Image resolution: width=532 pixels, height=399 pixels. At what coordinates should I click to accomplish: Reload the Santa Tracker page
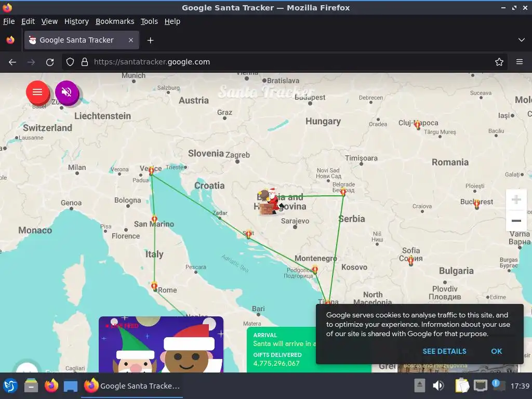[x=50, y=62]
